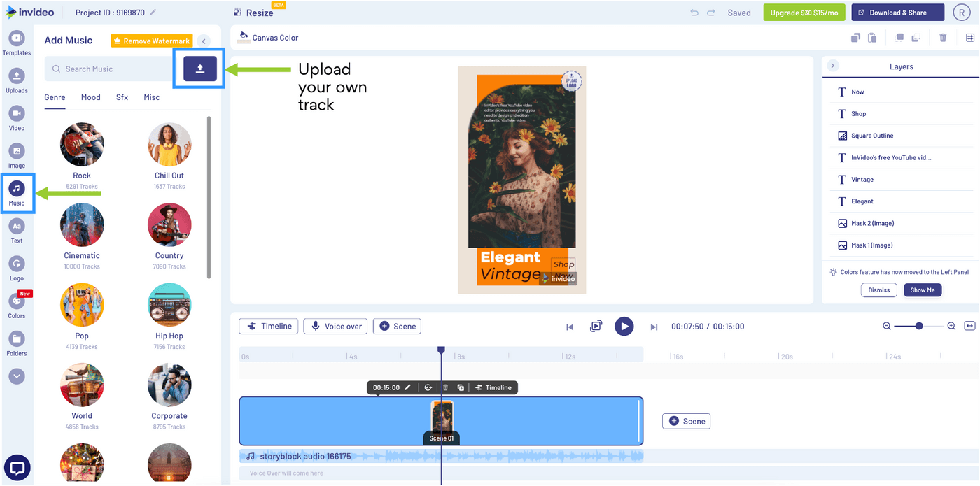The height and width of the screenshot is (486, 980).
Task: Adjust the timeline zoom slider
Action: click(x=919, y=326)
